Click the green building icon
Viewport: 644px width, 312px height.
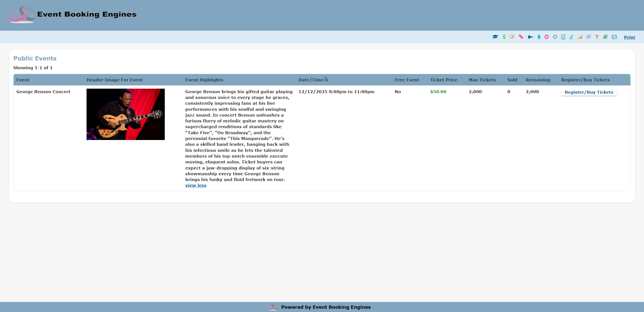pos(563,37)
